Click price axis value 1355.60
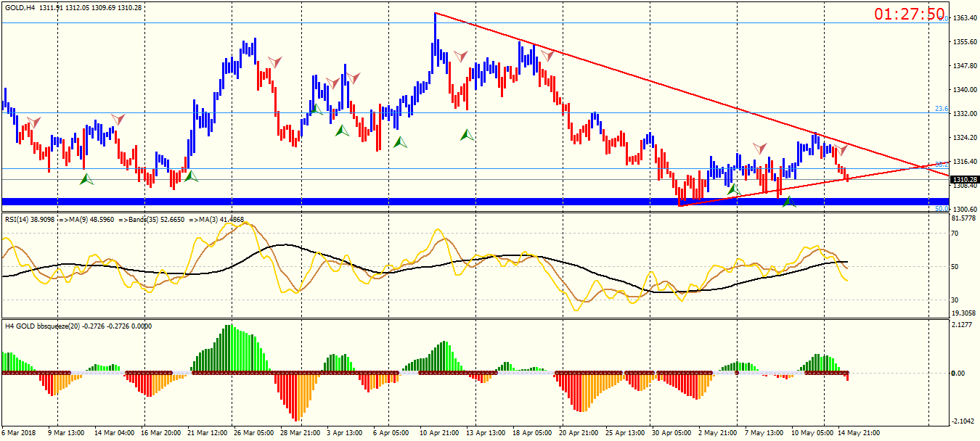 pos(965,41)
